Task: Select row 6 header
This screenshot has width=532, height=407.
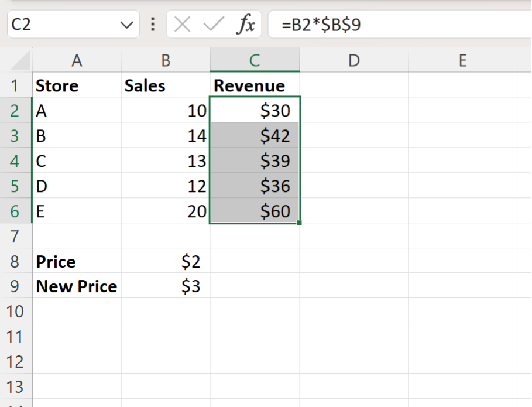Action: pyautogui.click(x=16, y=211)
